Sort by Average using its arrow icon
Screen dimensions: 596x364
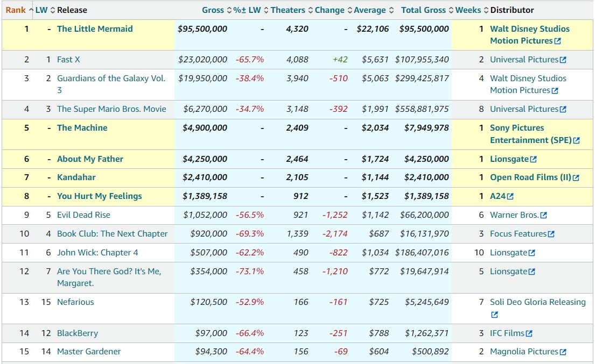click(x=391, y=10)
